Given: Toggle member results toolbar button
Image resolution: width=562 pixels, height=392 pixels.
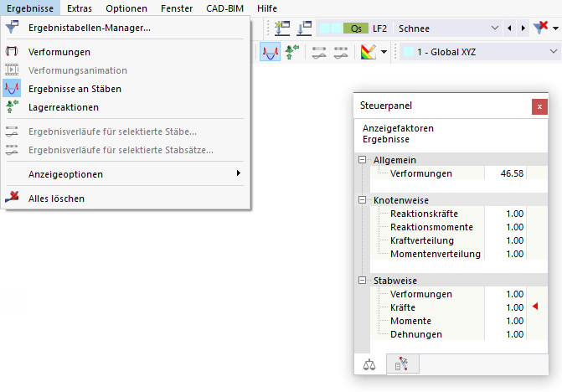Looking at the screenshot, I should (x=270, y=52).
